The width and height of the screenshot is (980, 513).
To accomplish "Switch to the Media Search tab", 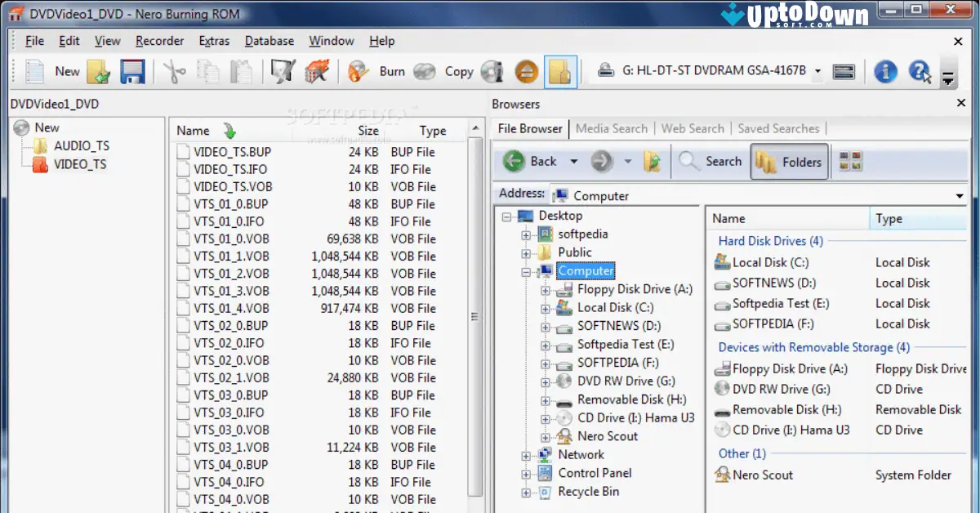I will click(x=612, y=128).
